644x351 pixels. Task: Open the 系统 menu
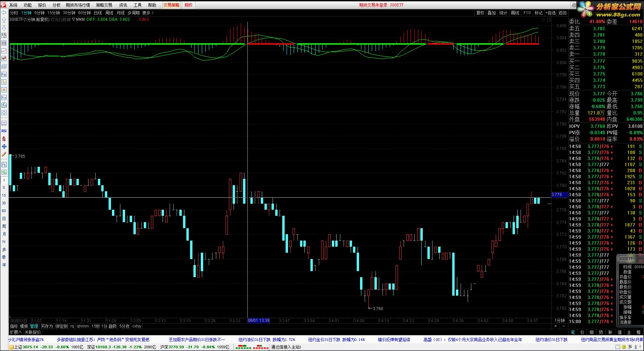pos(13,5)
